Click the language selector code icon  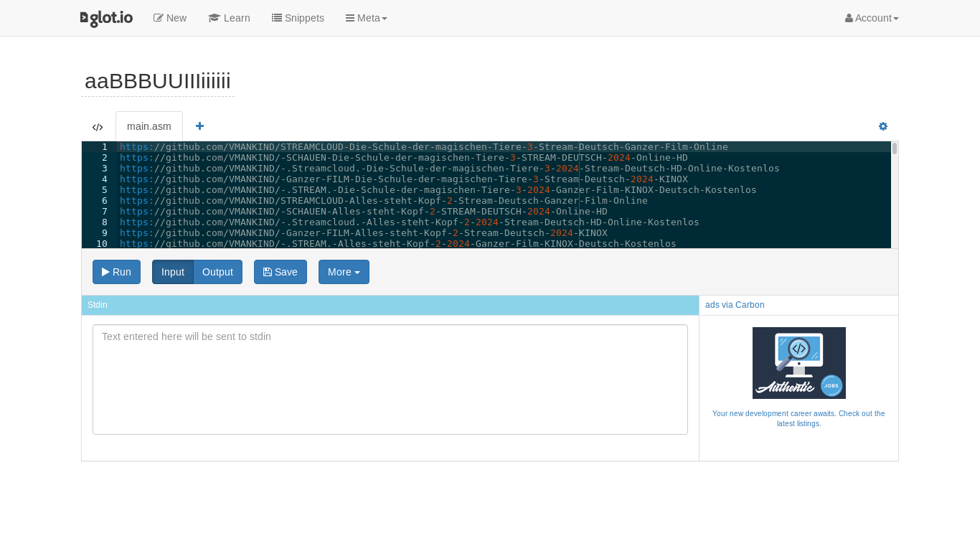pyautogui.click(x=98, y=127)
